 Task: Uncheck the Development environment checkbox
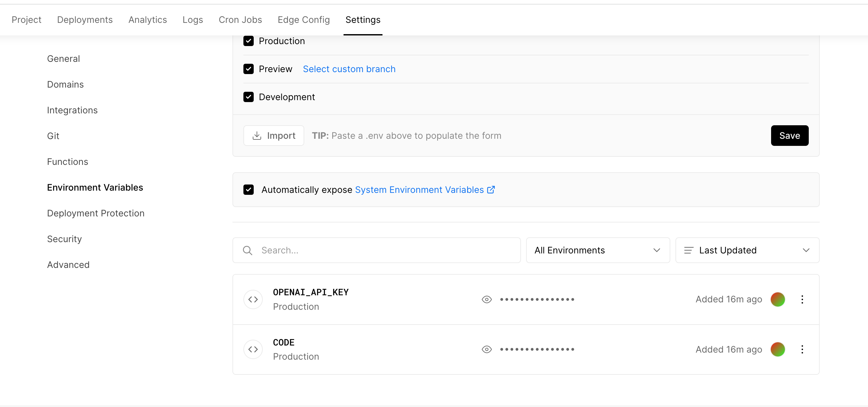tap(248, 97)
